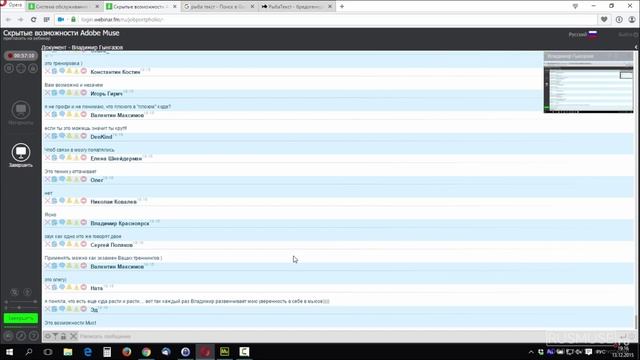Click the help question-mark icon in sidebar
The height and width of the screenshot is (360, 640).
(34, 336)
